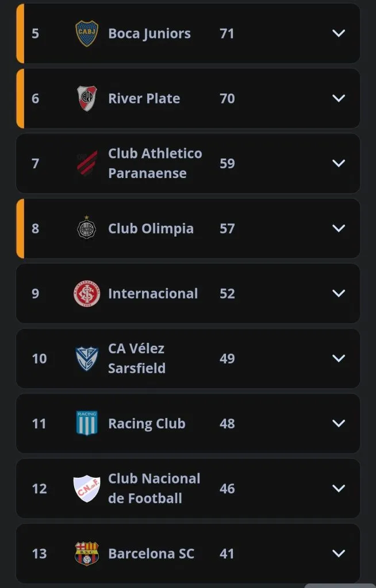Expand the Racing Club row chevron
The width and height of the screenshot is (376, 588).
pos(339,424)
